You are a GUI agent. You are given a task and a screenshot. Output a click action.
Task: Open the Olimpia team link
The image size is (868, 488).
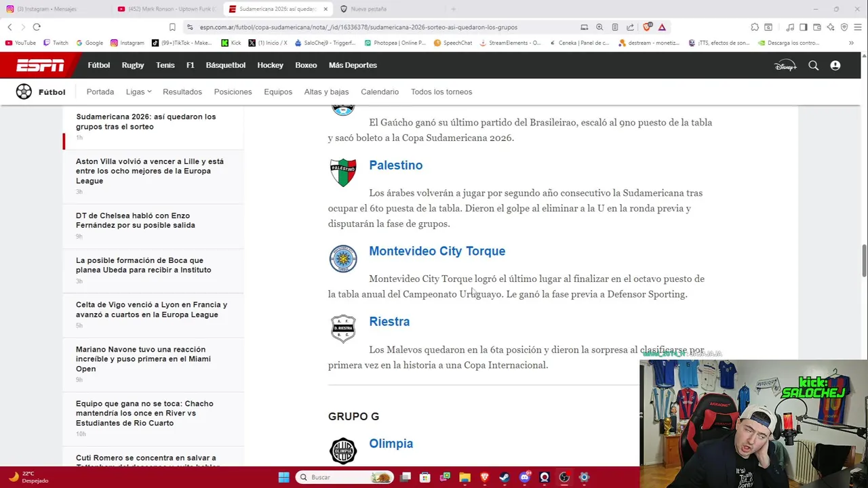point(391,443)
